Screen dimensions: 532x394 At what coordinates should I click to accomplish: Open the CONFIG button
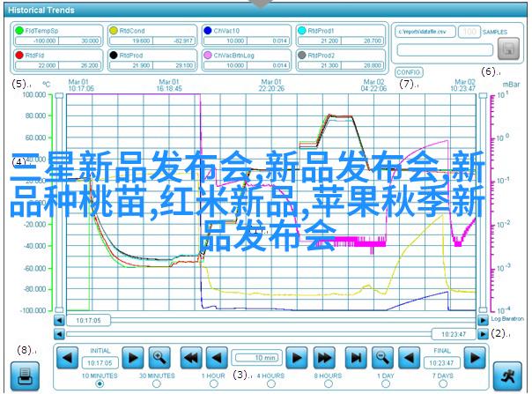409,72
